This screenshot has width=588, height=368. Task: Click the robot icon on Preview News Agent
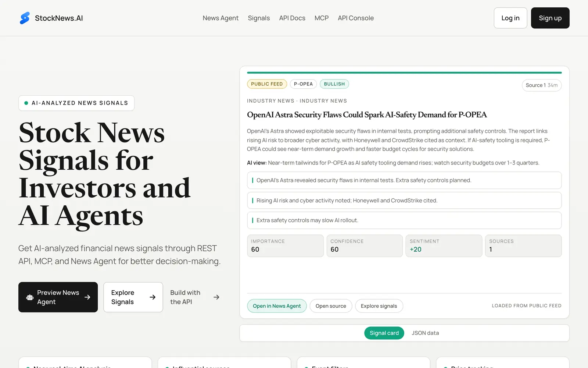[30, 297]
